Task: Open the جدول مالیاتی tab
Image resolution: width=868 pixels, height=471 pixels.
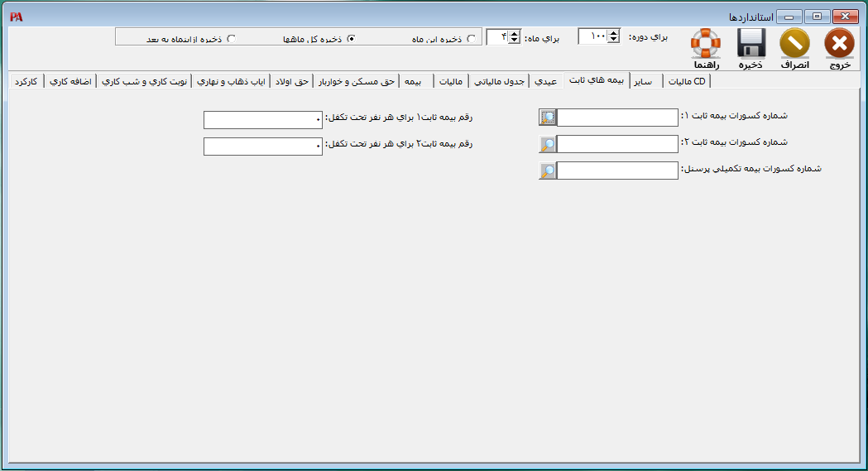Action: pyautogui.click(x=498, y=81)
